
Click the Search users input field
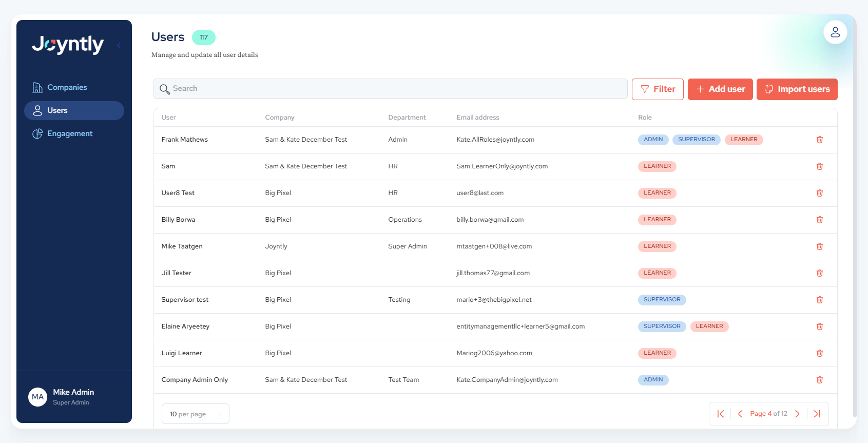click(390, 88)
